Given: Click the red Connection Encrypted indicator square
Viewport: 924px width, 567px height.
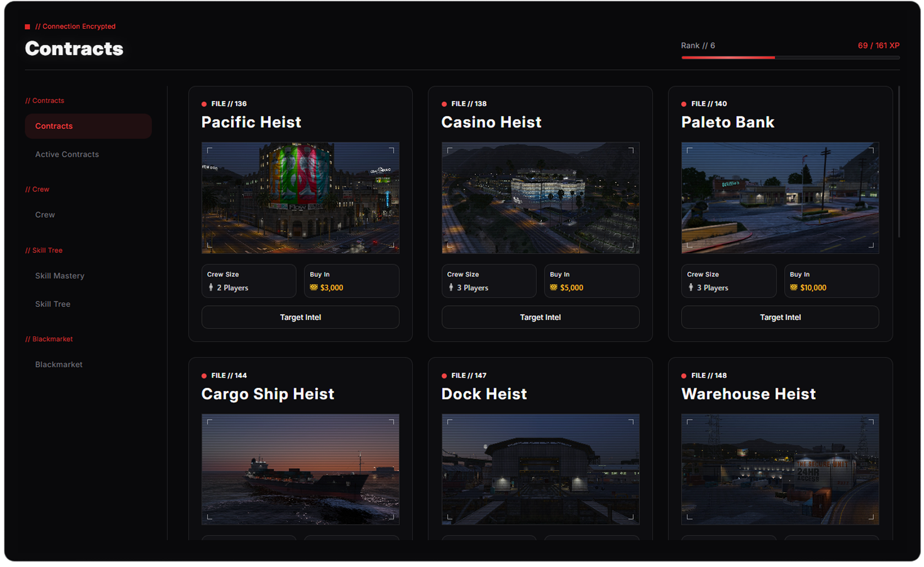Looking at the screenshot, I should pyautogui.click(x=28, y=26).
